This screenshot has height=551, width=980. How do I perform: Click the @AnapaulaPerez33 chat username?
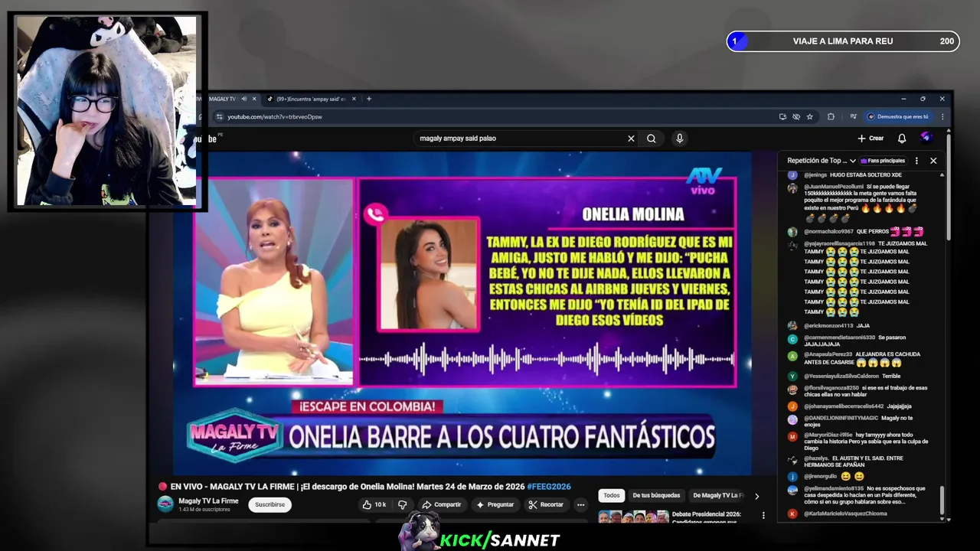click(x=828, y=354)
